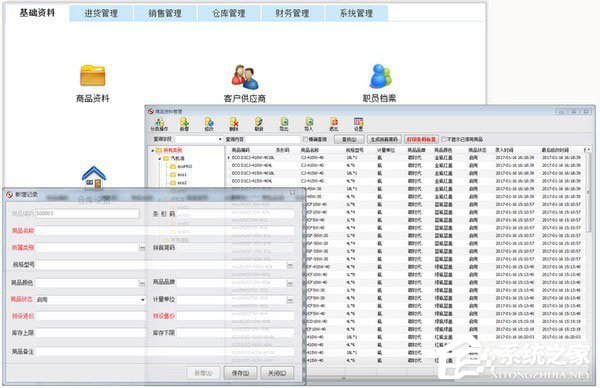Open the 客户供应商 icon in main window
The image size is (600, 388).
click(245, 77)
